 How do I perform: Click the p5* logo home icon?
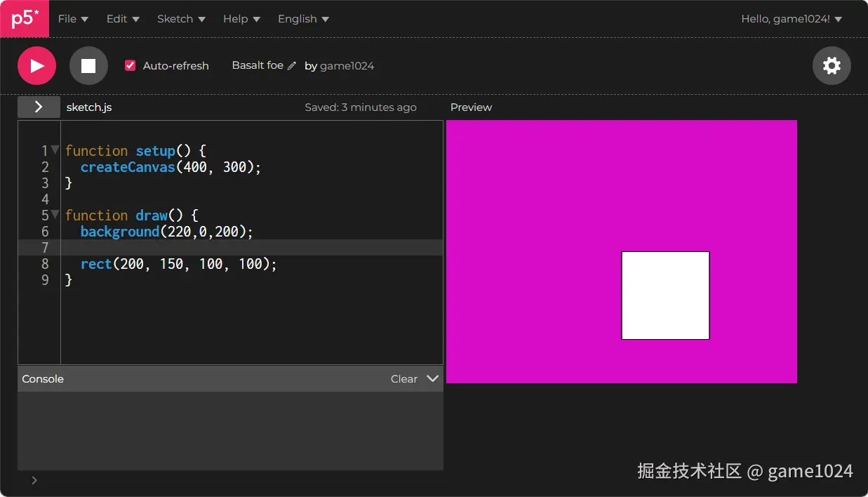[x=25, y=18]
